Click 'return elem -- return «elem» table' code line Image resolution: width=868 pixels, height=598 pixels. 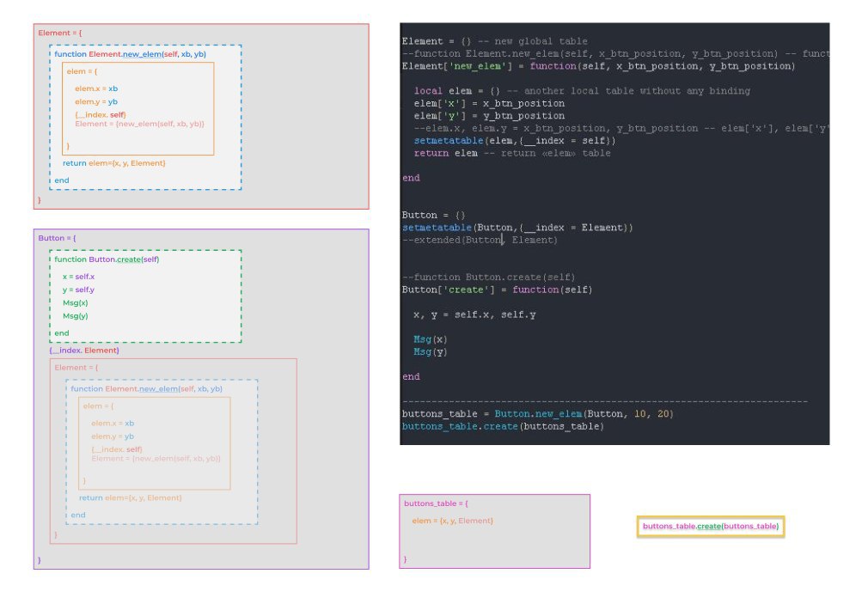click(x=512, y=153)
